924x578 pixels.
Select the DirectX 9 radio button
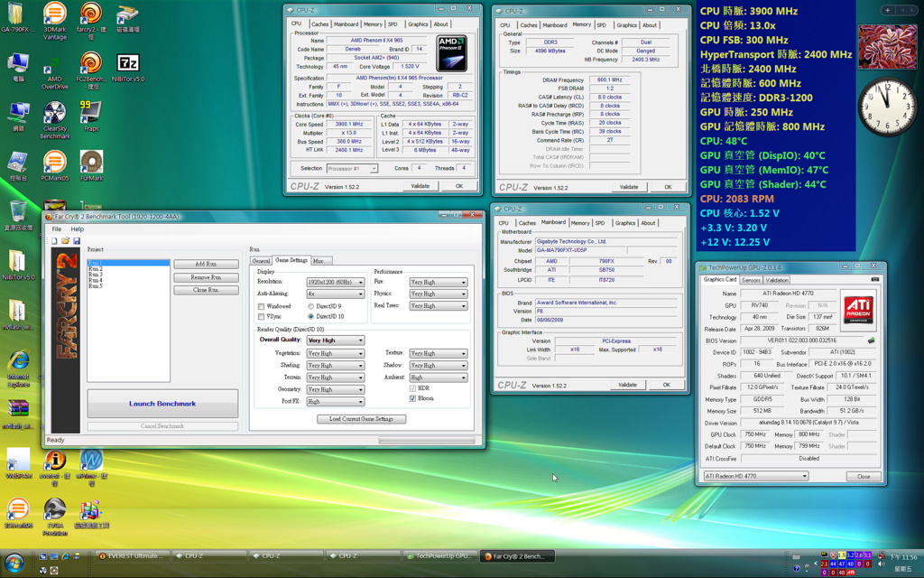pyautogui.click(x=310, y=307)
